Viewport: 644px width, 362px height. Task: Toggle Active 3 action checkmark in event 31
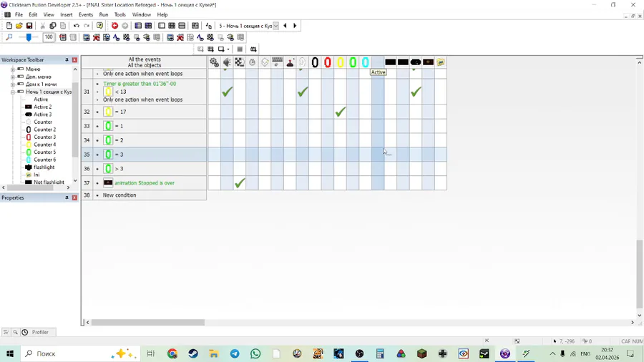(x=416, y=92)
